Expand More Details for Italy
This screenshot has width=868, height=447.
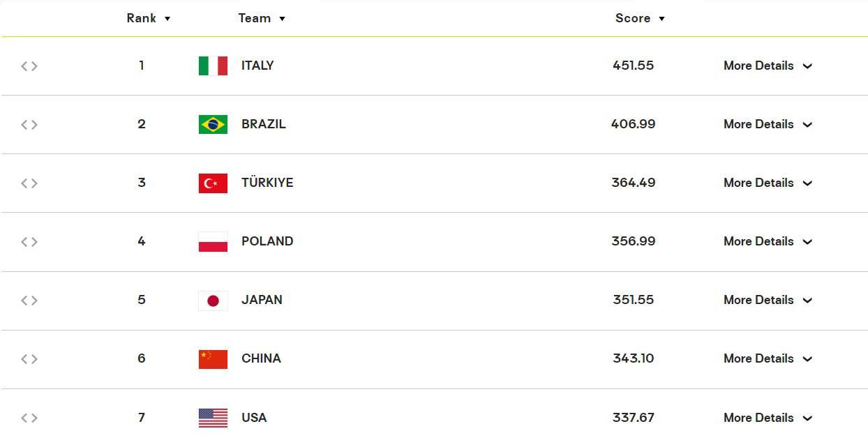768,66
